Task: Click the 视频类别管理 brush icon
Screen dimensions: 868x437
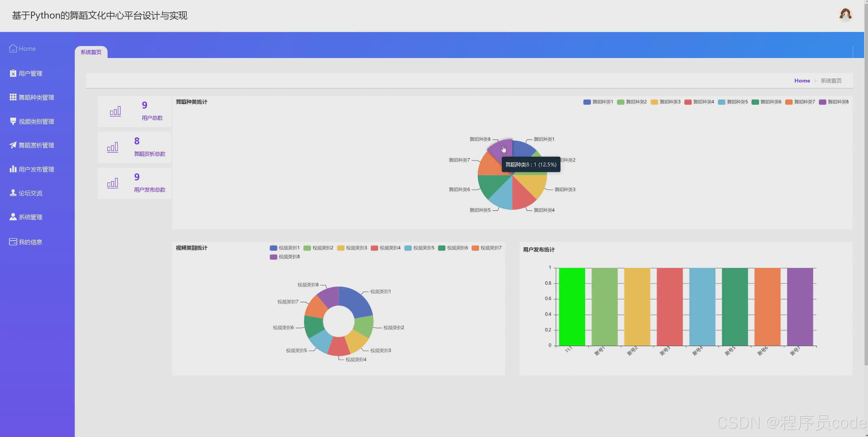Action: (x=13, y=121)
